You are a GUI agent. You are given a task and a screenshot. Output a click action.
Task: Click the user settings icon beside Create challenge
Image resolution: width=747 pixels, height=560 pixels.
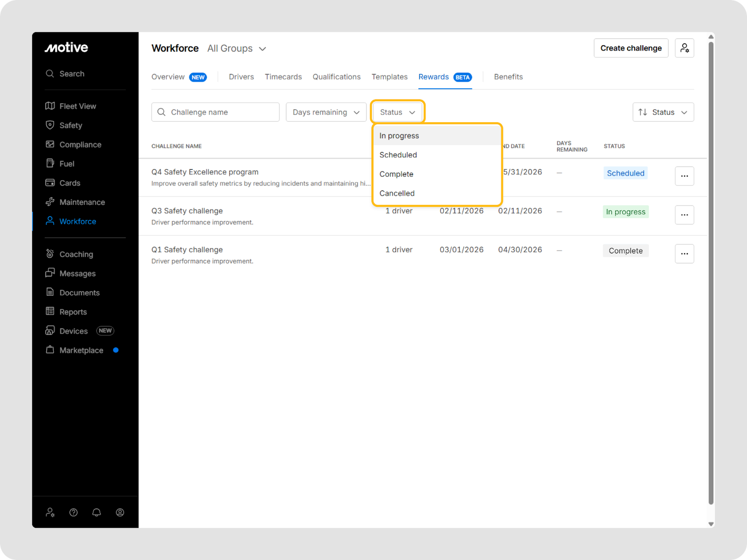tap(684, 48)
